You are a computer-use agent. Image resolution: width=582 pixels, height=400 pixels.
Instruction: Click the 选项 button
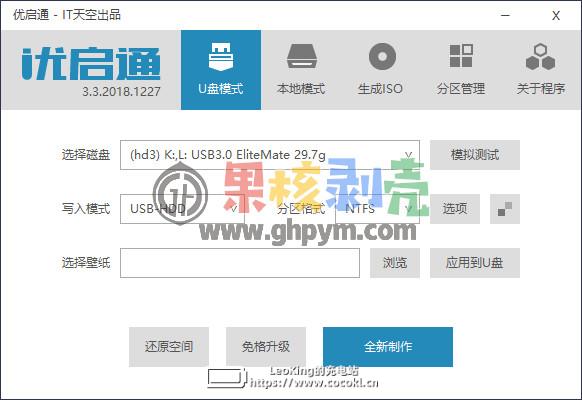pyautogui.click(x=455, y=209)
